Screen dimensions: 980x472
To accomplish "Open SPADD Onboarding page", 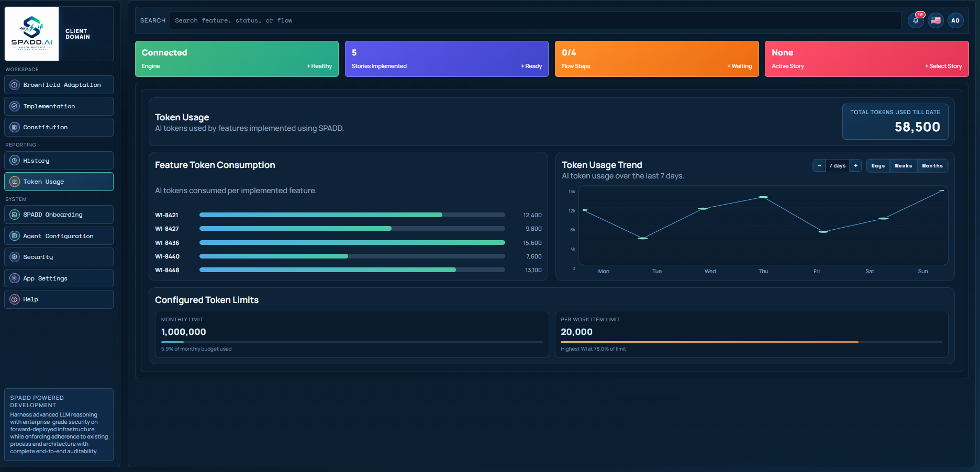I will (x=59, y=215).
